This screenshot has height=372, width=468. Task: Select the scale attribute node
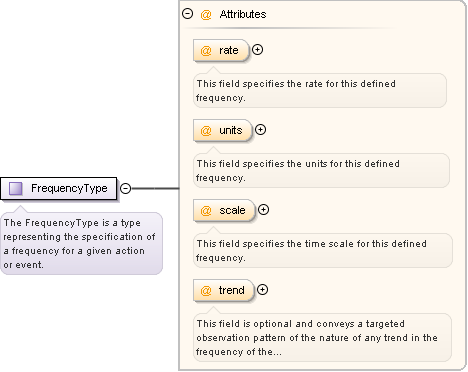click(224, 210)
